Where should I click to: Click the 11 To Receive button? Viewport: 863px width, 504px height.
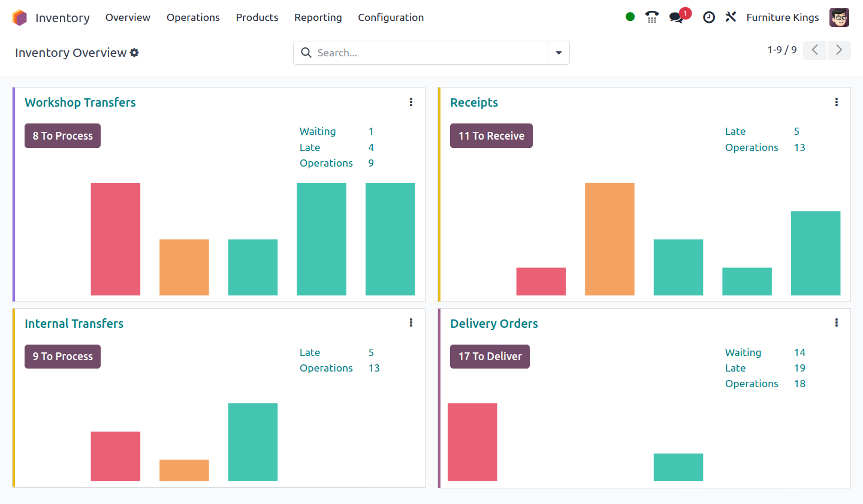491,136
